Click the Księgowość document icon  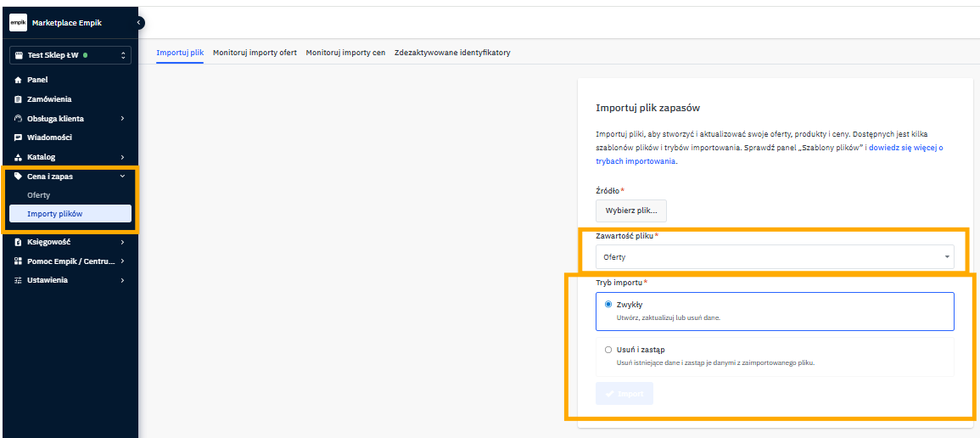[18, 242]
